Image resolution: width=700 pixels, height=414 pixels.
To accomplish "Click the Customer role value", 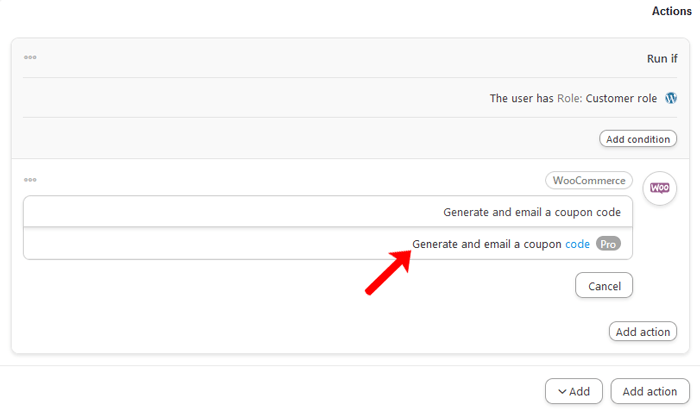I will 621,99.
